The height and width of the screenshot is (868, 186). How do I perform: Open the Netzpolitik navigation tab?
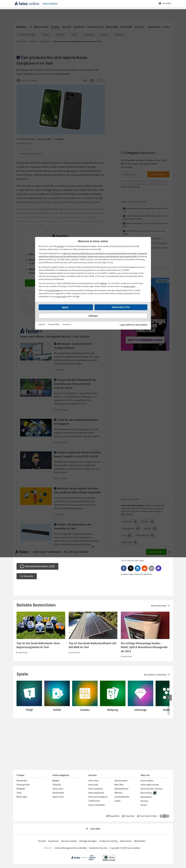click(x=112, y=27)
